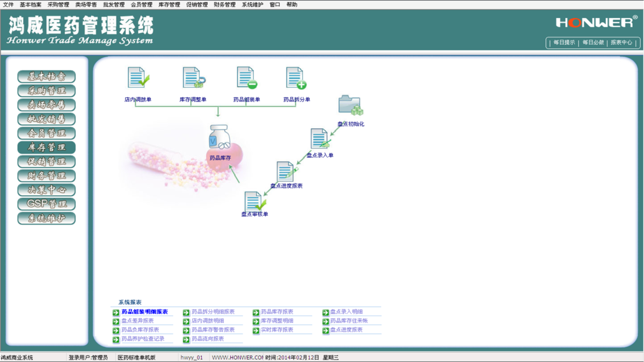Open the 系统维护 menu in menu bar

(x=252, y=4)
